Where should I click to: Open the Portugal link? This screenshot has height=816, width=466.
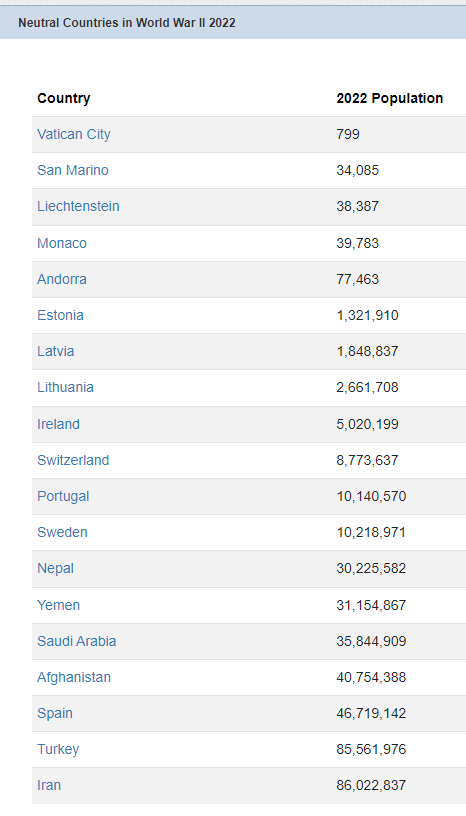coord(63,496)
